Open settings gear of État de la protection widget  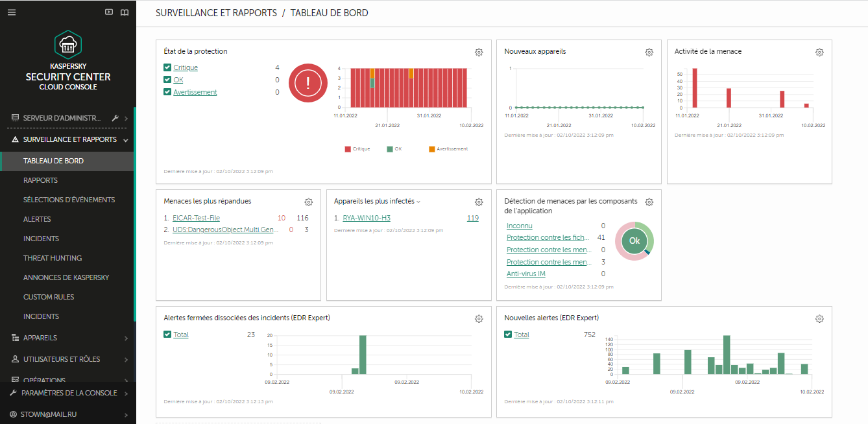[x=479, y=52]
